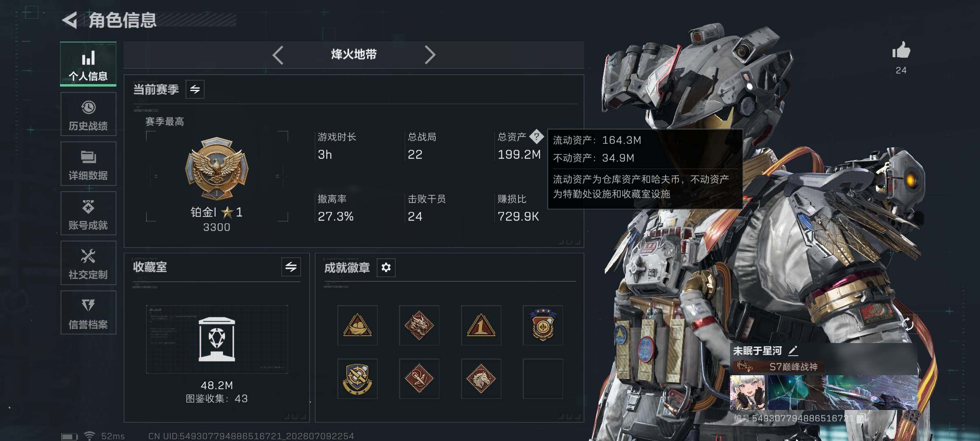Image resolution: width=980 pixels, height=441 pixels.
Task: Toggle the 收藏室 swap view button
Action: click(291, 267)
